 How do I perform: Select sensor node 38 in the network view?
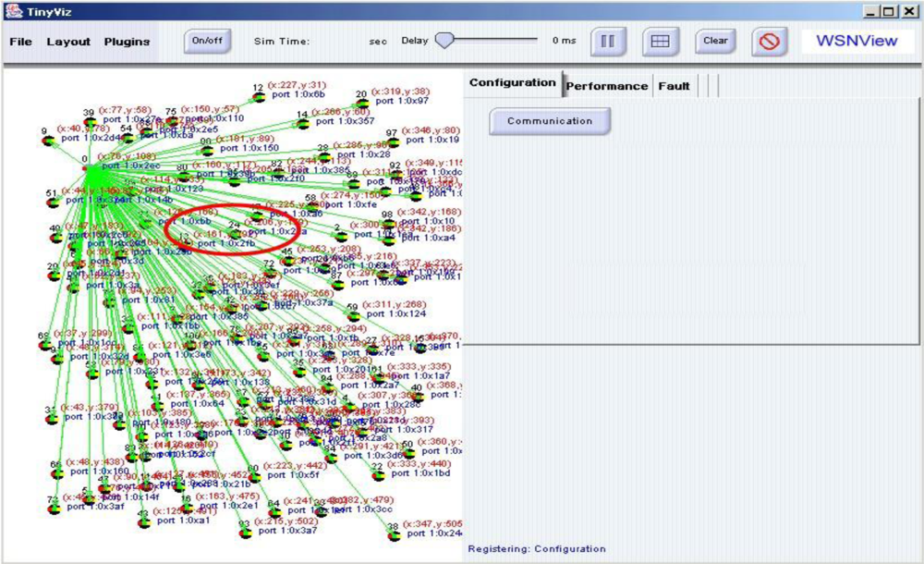coord(395,535)
